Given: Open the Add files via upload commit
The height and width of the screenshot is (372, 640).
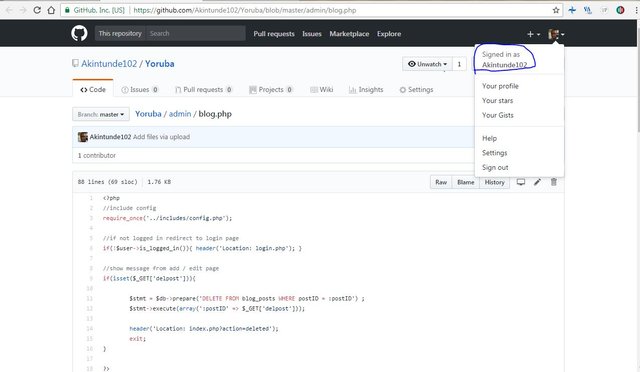Looking at the screenshot, I should pos(161,137).
